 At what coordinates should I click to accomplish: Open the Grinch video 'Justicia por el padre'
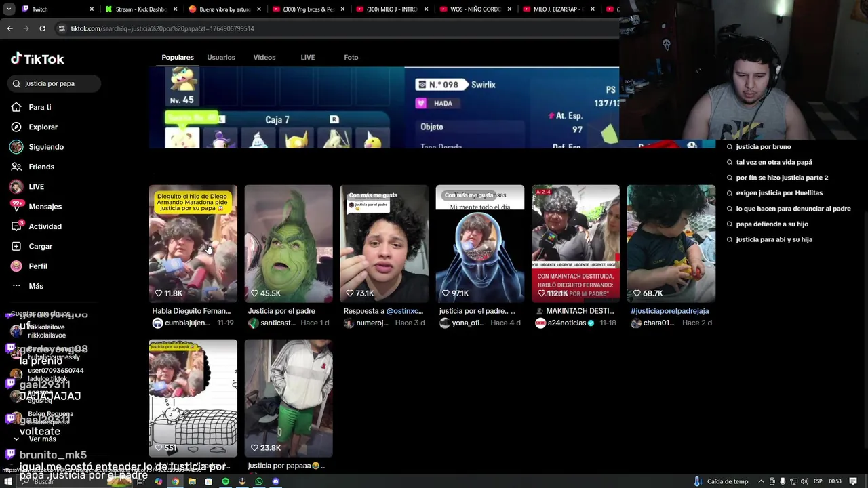pos(288,243)
